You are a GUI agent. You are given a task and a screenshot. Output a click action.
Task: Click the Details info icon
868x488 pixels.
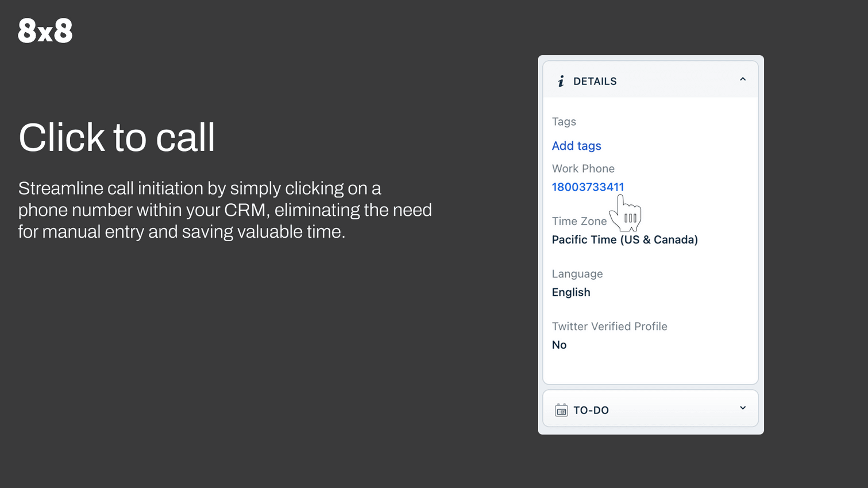pos(561,82)
